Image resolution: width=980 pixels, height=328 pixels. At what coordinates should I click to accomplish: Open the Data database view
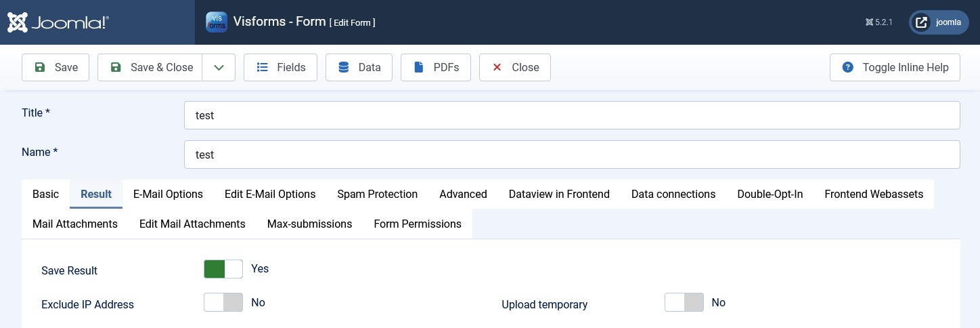pos(359,67)
